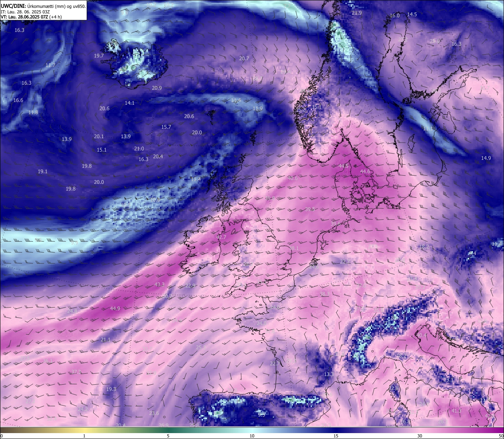Click the 20.9 value south of Iceland
This screenshot has height=439, width=504.
(x=157, y=88)
